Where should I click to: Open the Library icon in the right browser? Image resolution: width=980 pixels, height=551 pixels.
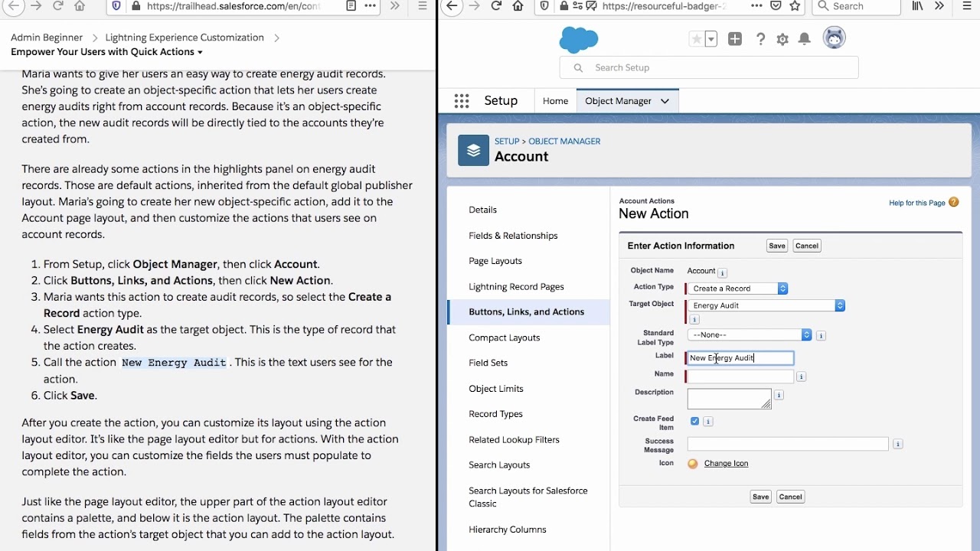click(x=917, y=6)
